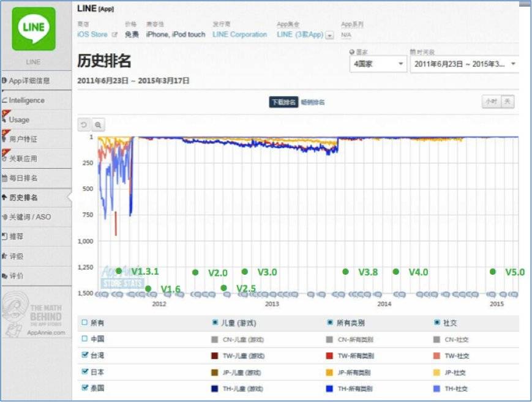Open Usage in the sidebar
Screen dimensions: 532x402
[36, 119]
